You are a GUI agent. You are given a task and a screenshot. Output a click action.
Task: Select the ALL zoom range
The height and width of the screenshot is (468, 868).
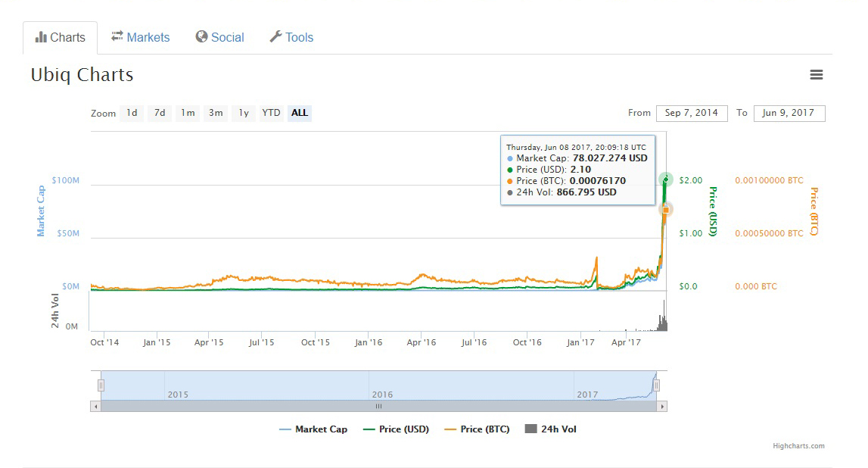(x=300, y=113)
